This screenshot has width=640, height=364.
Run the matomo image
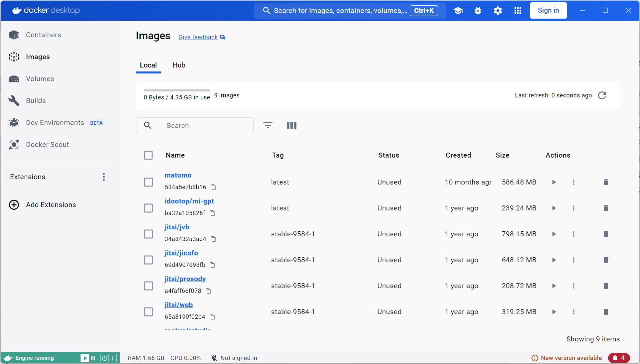click(x=554, y=182)
